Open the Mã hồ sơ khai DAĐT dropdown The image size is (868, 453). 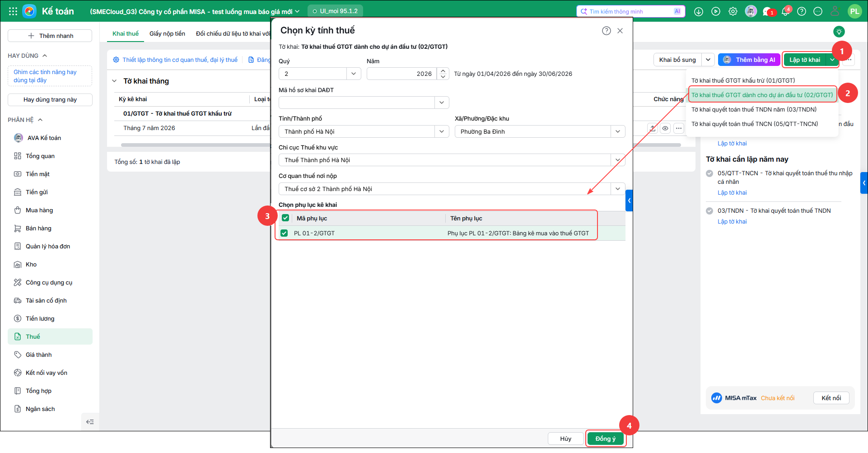[x=364, y=103]
